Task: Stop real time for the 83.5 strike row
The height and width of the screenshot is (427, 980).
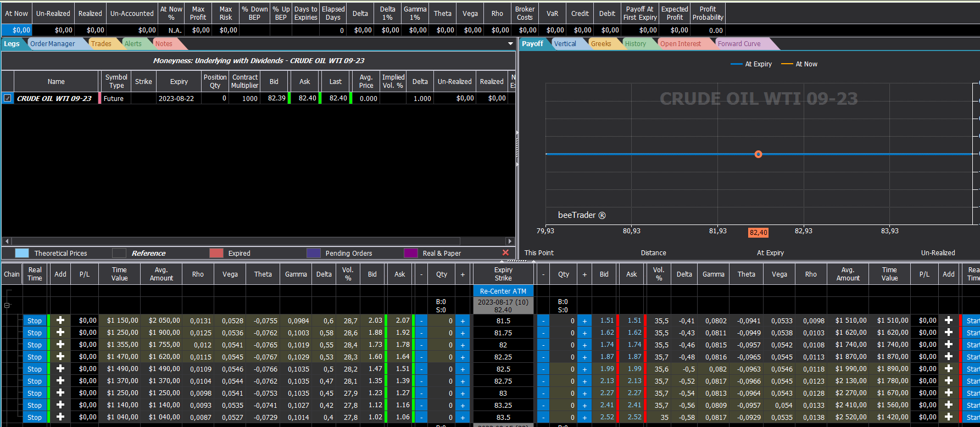Action: pyautogui.click(x=35, y=418)
